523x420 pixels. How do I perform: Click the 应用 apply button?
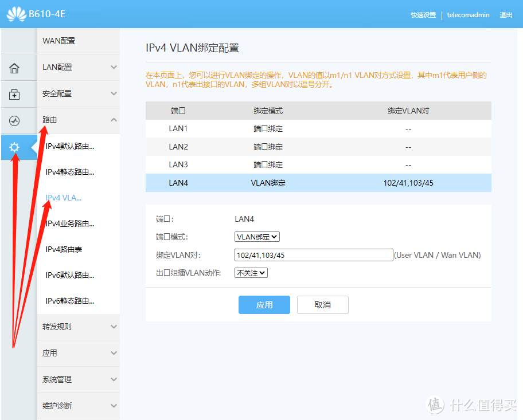[264, 304]
